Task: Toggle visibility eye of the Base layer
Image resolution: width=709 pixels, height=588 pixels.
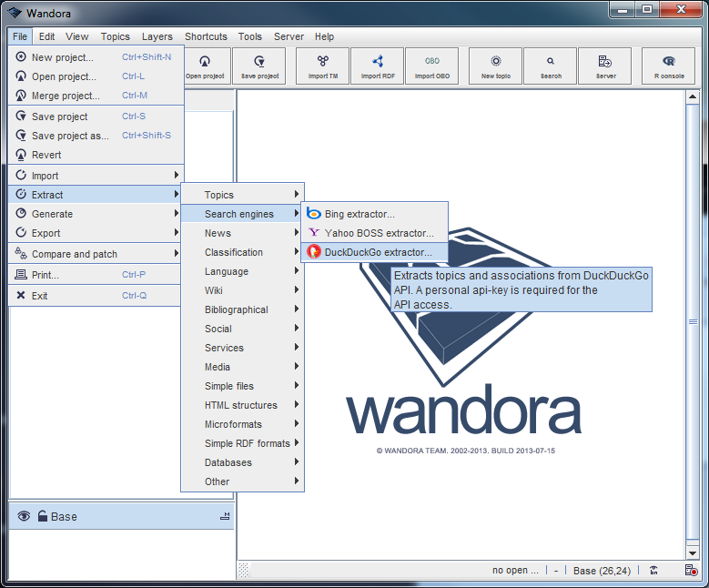Action: click(x=24, y=516)
